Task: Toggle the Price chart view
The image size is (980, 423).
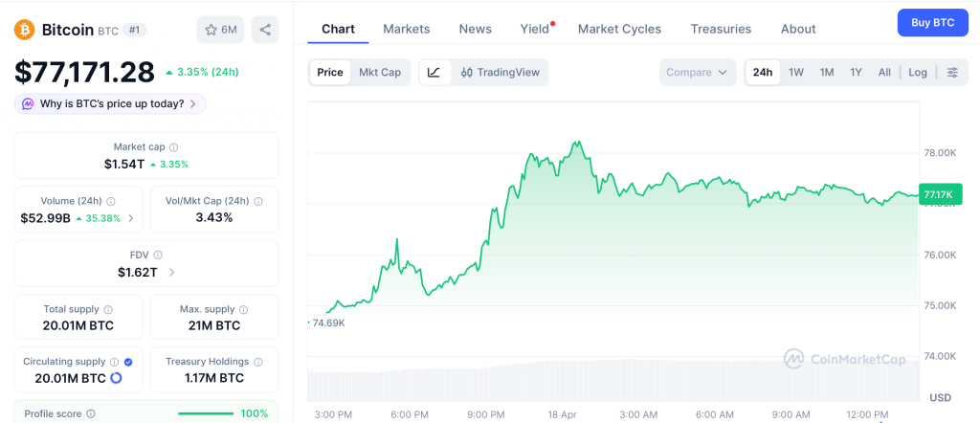Action: point(330,72)
